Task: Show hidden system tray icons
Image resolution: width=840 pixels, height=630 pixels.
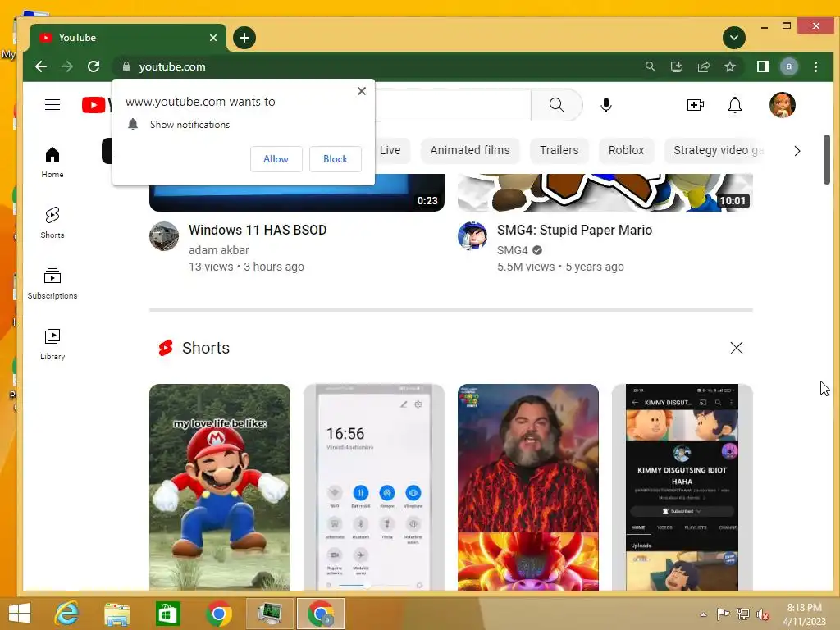Action: [x=703, y=614]
